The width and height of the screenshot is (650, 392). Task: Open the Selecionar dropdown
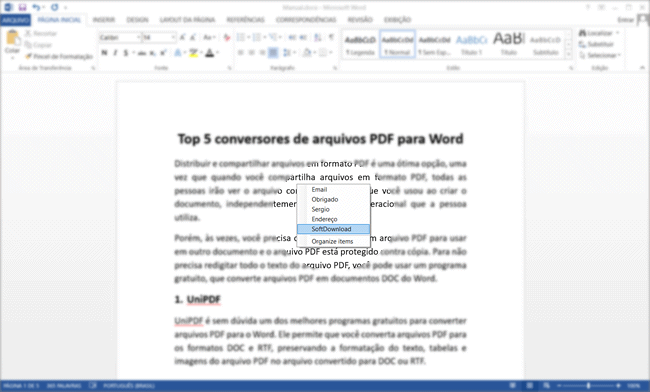(x=600, y=56)
